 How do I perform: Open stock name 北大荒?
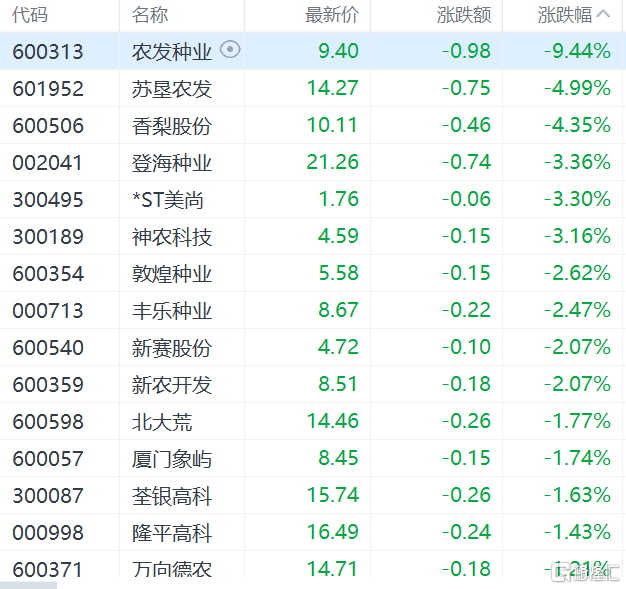click(x=162, y=422)
